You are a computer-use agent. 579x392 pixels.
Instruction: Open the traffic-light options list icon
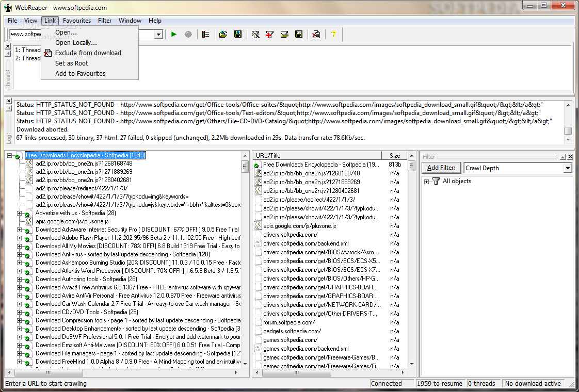click(206, 35)
